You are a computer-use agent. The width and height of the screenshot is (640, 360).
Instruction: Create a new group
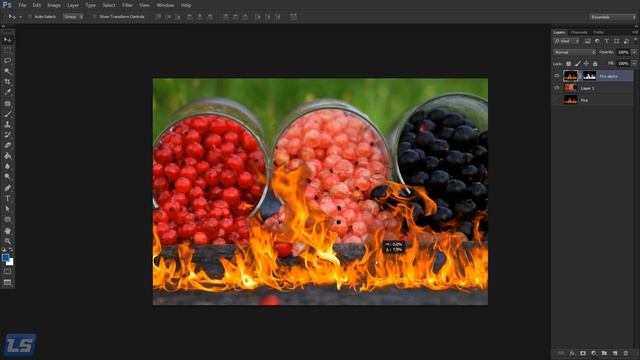(604, 353)
